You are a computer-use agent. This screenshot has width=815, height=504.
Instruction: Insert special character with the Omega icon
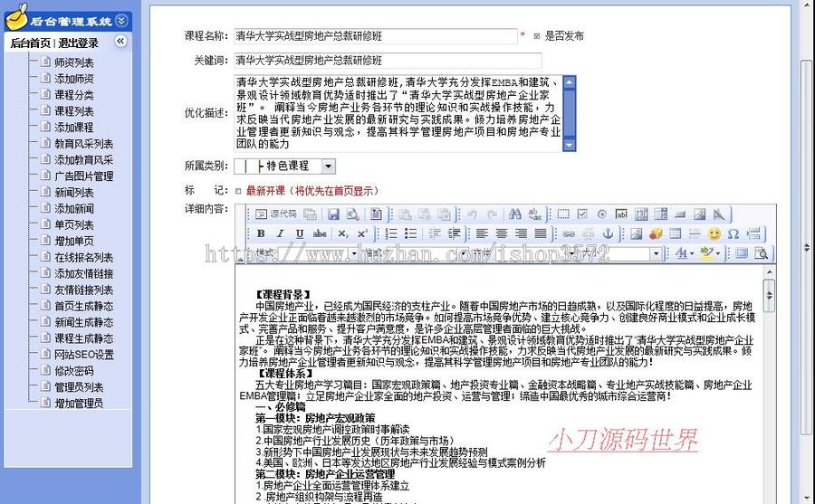[733, 233]
